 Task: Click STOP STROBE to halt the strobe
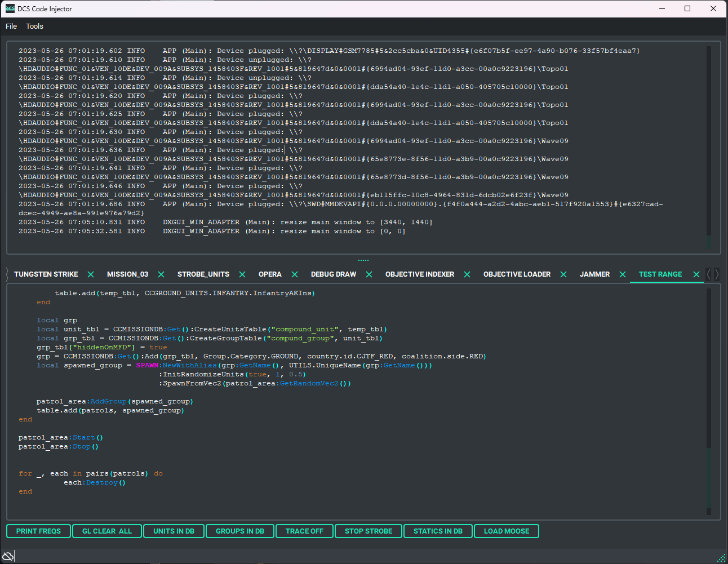[368, 531]
